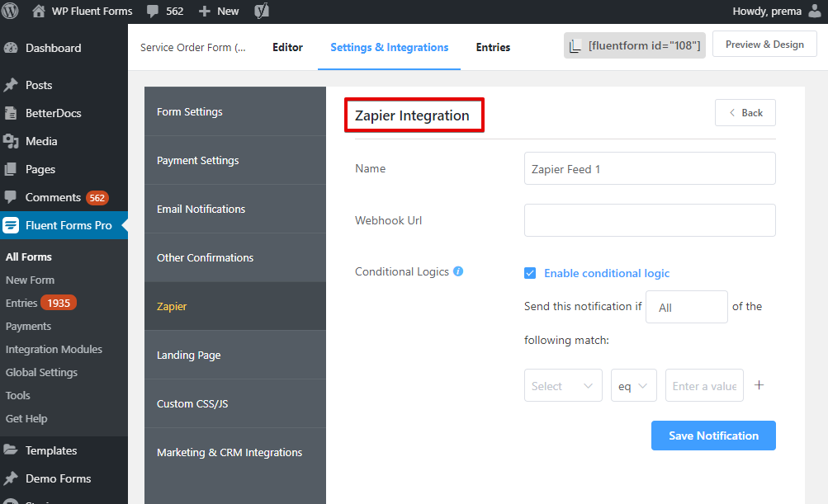Open Marketing & CRM Integrations
The height and width of the screenshot is (504, 828).
pos(235,452)
